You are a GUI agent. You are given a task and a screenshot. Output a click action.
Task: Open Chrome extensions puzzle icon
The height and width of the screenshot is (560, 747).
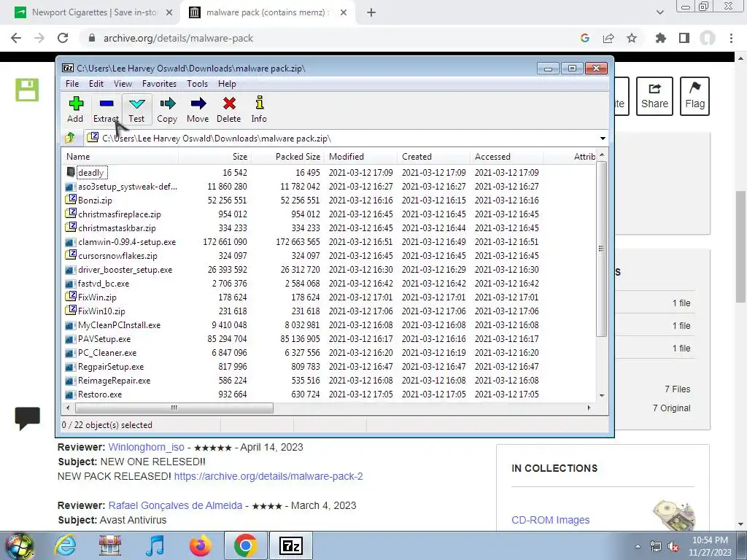[660, 38]
